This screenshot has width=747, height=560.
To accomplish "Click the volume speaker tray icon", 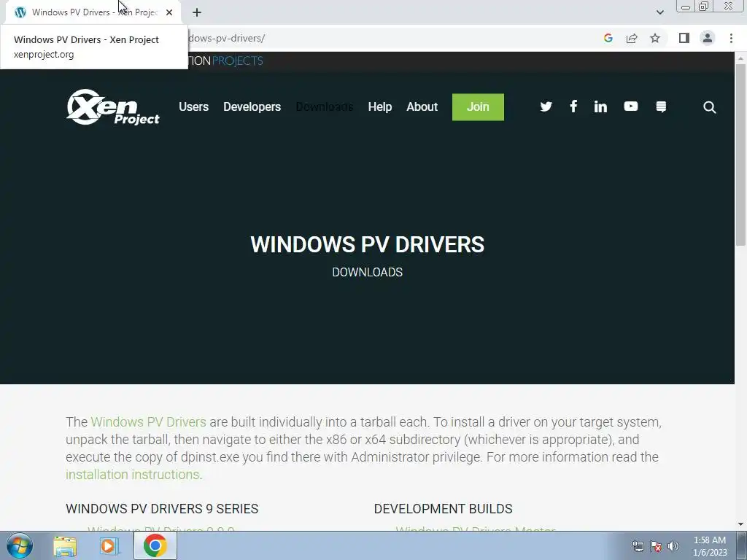I will 673,546.
